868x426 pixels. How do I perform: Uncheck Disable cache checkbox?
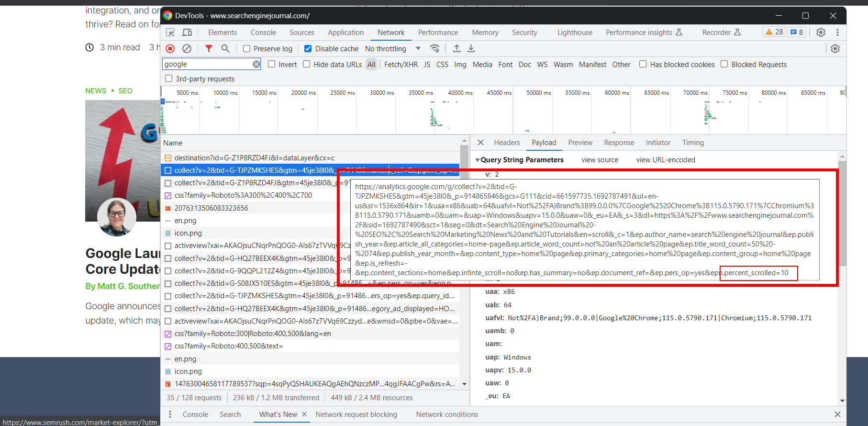308,49
